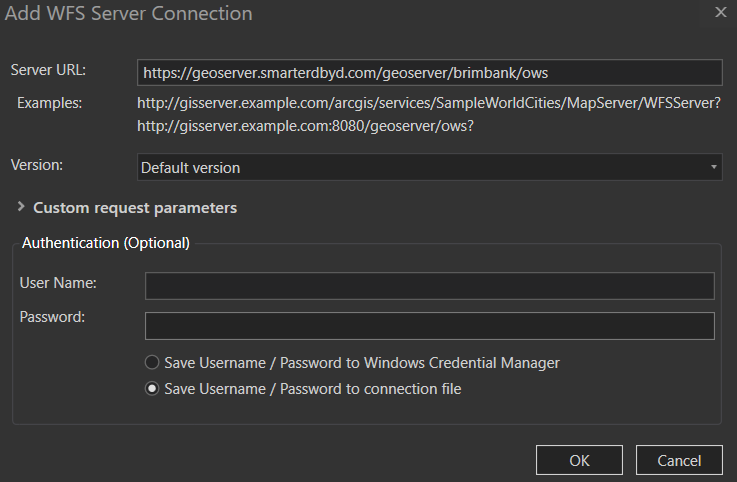Click the Version label
Screen dimensions: 737x482
36,164
